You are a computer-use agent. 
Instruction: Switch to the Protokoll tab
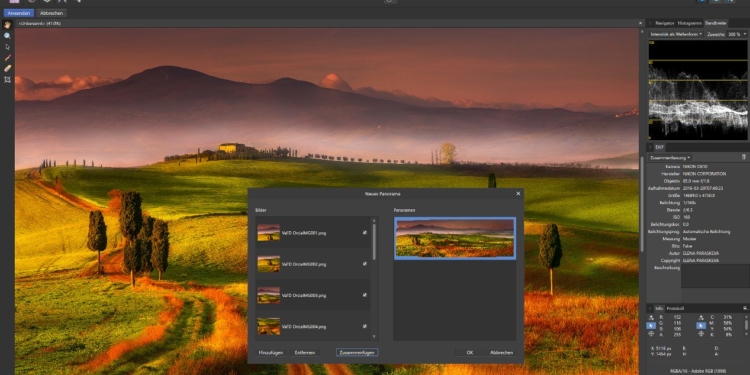[x=675, y=309]
